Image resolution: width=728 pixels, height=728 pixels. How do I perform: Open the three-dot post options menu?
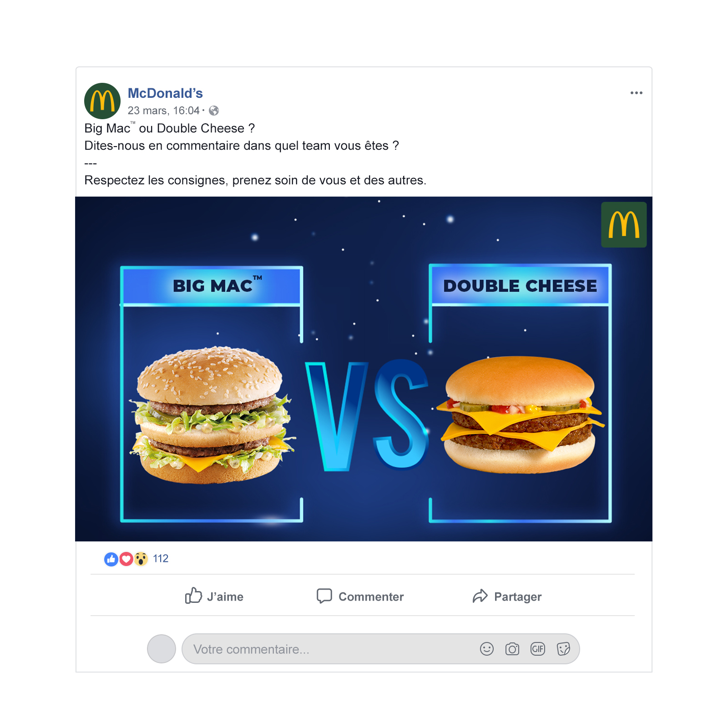[636, 93]
